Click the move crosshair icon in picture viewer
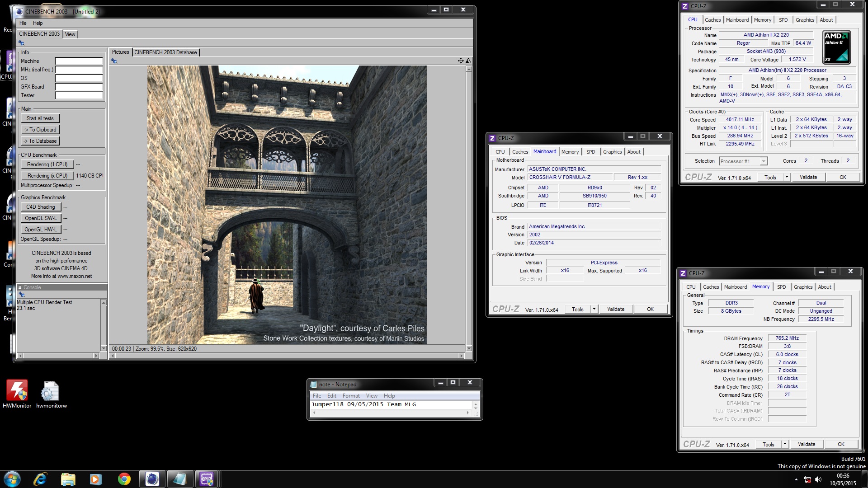 [461, 61]
